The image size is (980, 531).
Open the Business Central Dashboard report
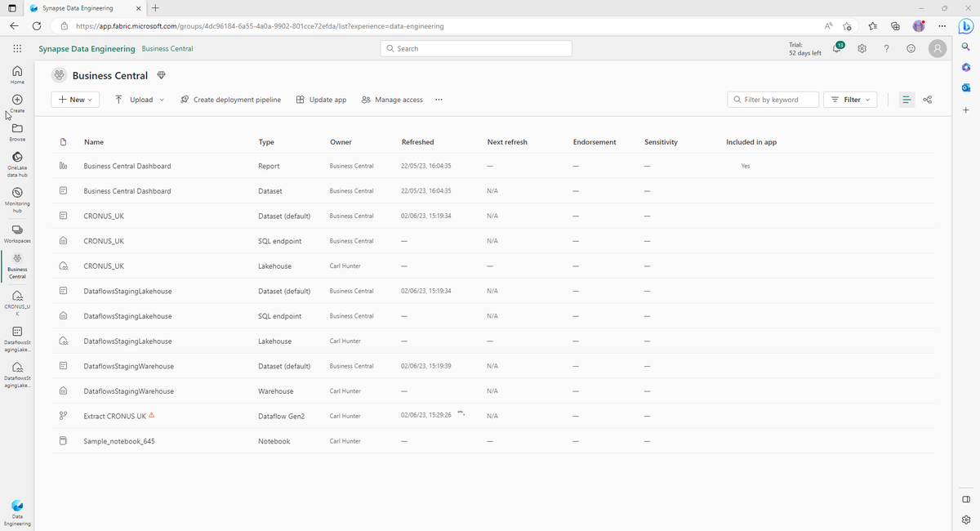(127, 166)
